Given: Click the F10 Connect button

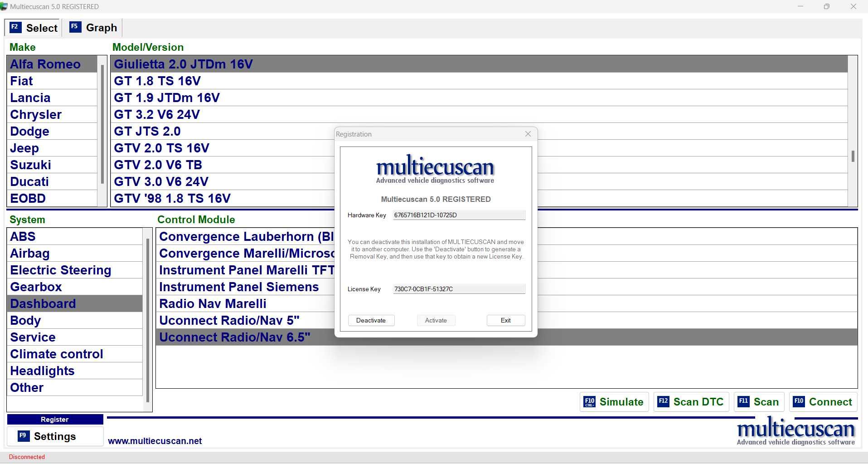Looking at the screenshot, I should (823, 402).
